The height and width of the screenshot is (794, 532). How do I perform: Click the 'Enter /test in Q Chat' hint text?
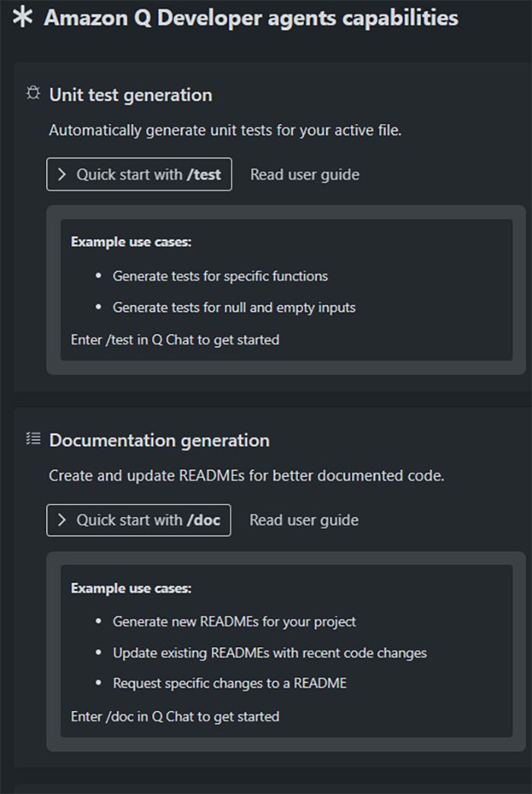[175, 339]
